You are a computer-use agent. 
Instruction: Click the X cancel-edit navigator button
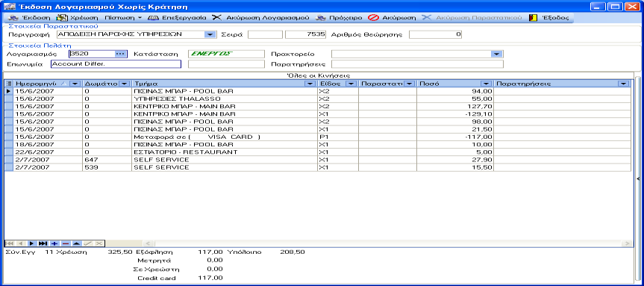point(99,243)
